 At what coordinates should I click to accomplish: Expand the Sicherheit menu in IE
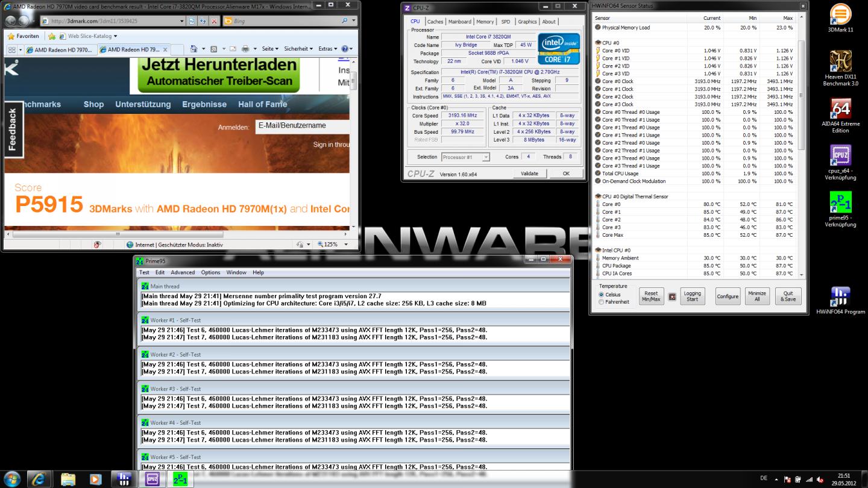pyautogui.click(x=298, y=49)
